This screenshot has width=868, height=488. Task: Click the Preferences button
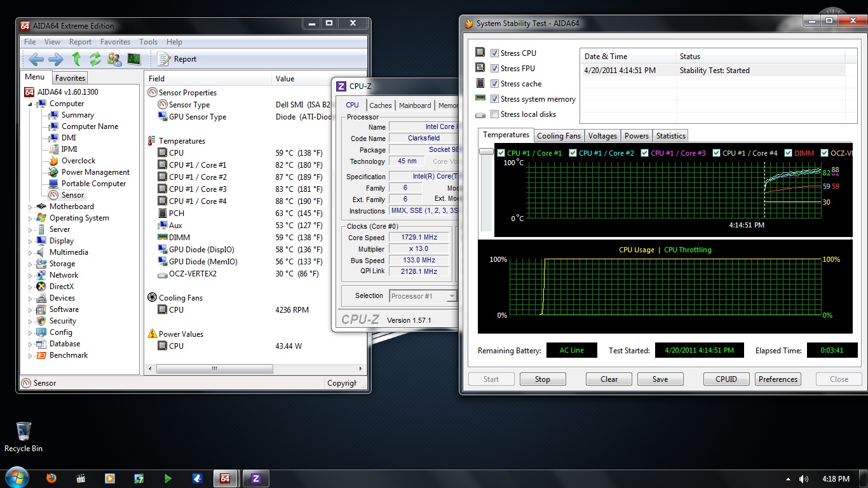[778, 379]
